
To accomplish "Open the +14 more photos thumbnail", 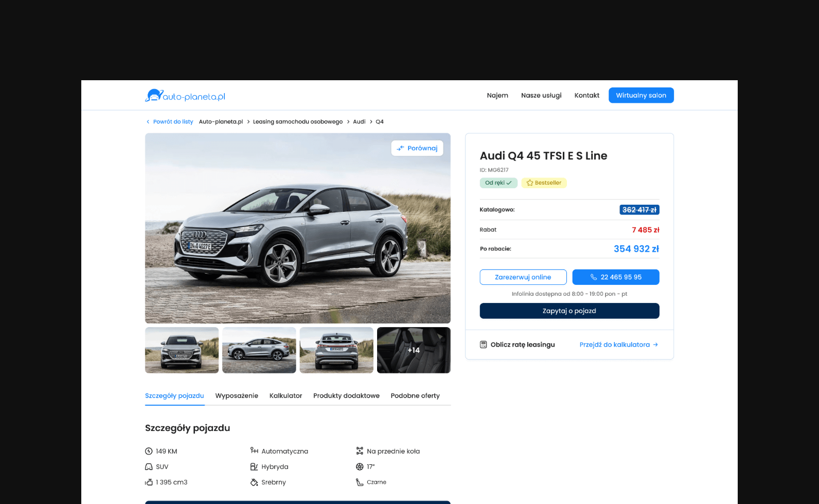I will click(414, 350).
